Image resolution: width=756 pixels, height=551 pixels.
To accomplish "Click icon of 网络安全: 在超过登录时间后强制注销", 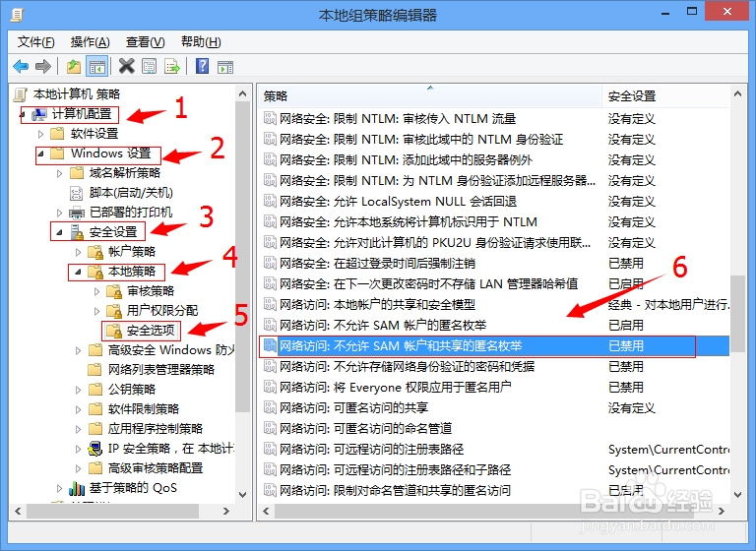I will tap(270, 264).
